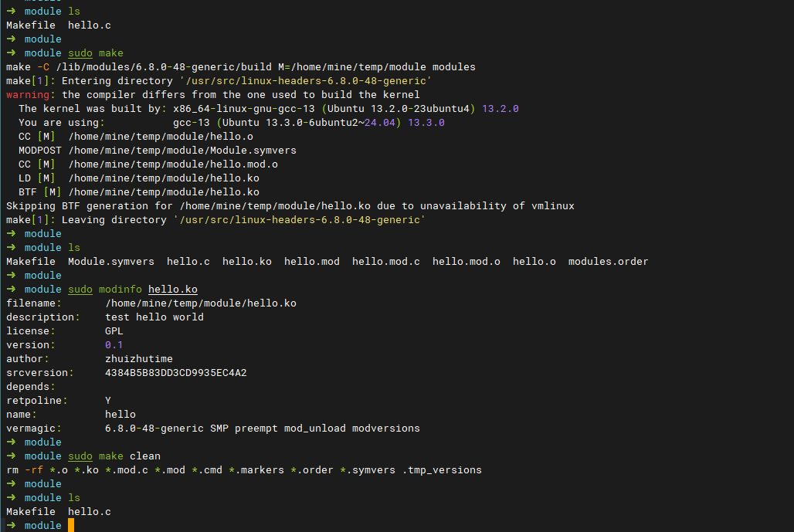Click the Module.symvers path on the MODPOST line

182,151
